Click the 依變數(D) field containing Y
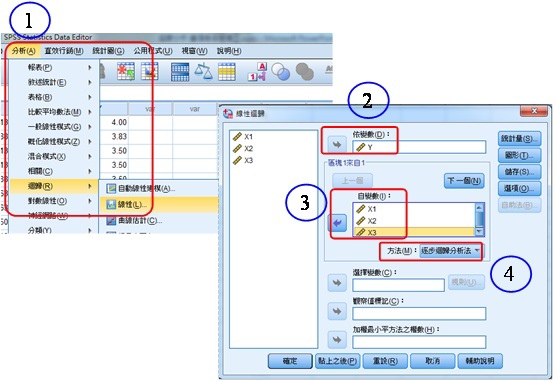The height and width of the screenshot is (381, 556). pyautogui.click(x=419, y=147)
